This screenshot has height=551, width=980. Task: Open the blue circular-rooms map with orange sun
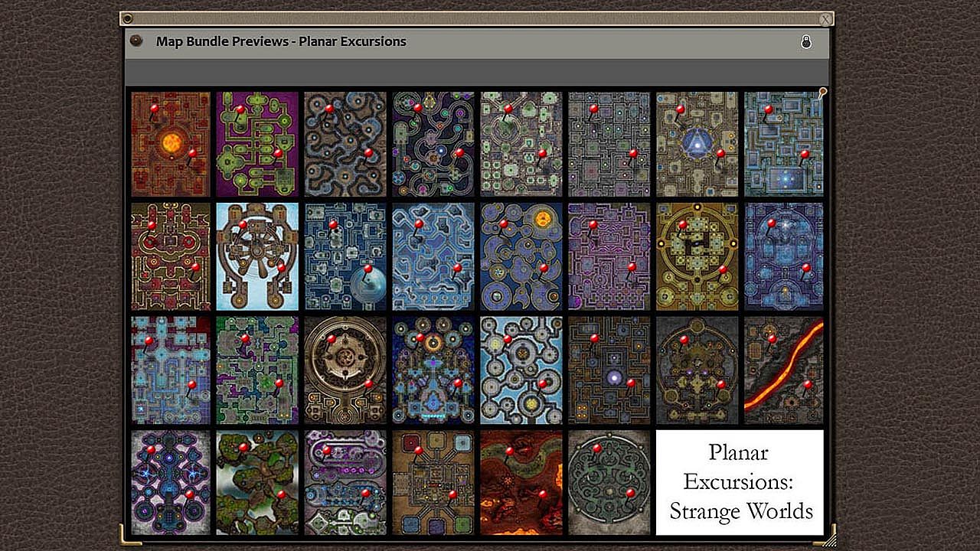[521, 256]
